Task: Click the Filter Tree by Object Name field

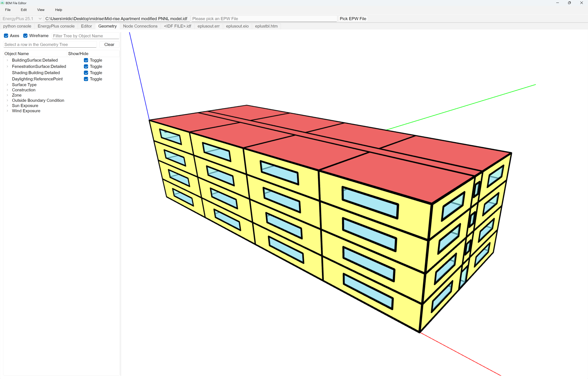Action: tap(86, 36)
